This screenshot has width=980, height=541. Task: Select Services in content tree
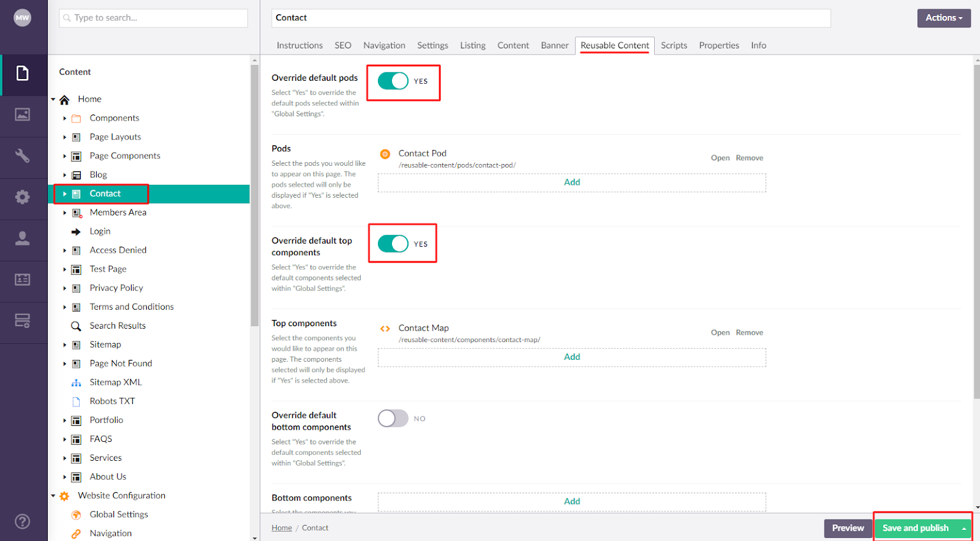click(x=105, y=458)
